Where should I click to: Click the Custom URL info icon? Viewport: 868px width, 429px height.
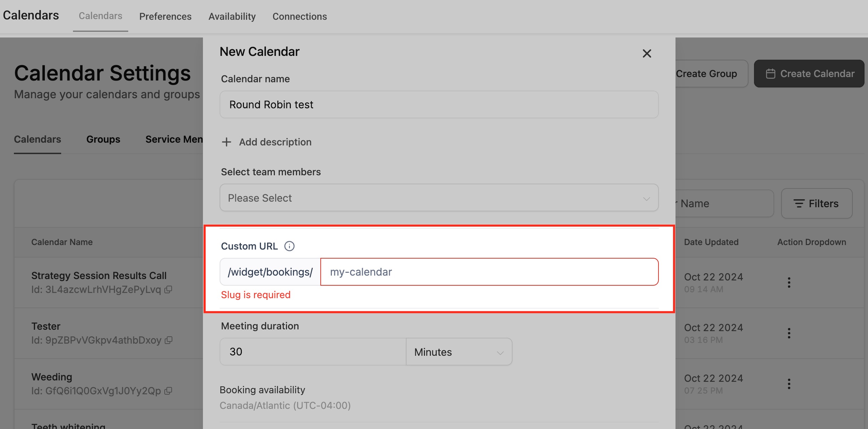click(289, 246)
